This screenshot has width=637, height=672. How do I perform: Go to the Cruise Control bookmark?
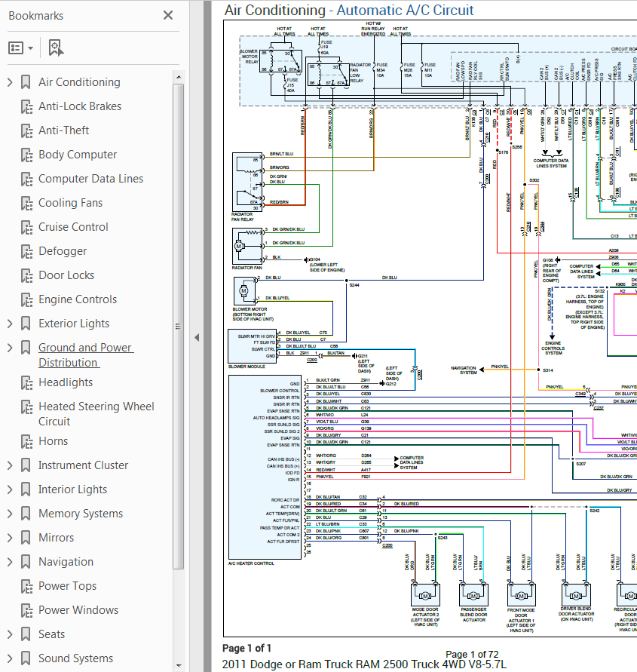click(73, 227)
